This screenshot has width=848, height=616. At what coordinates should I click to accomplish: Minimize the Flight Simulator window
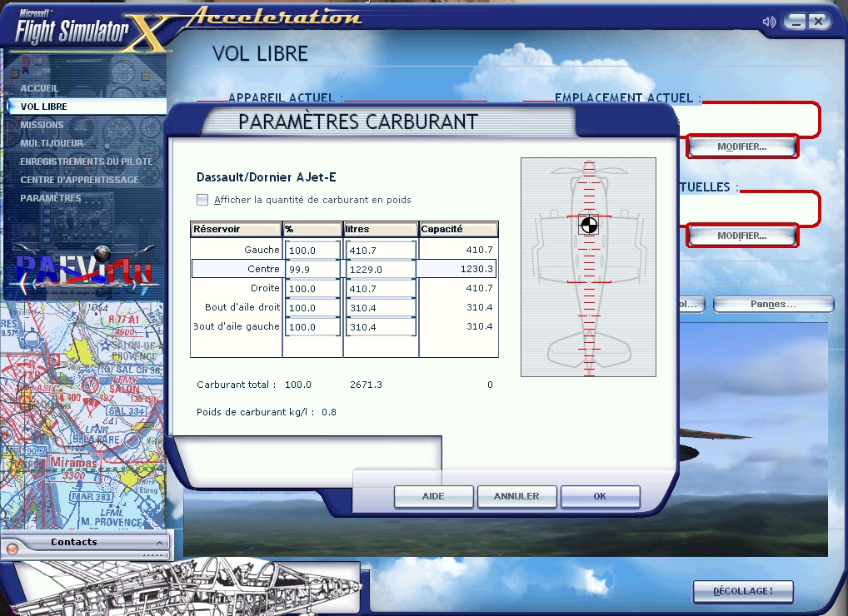795,22
